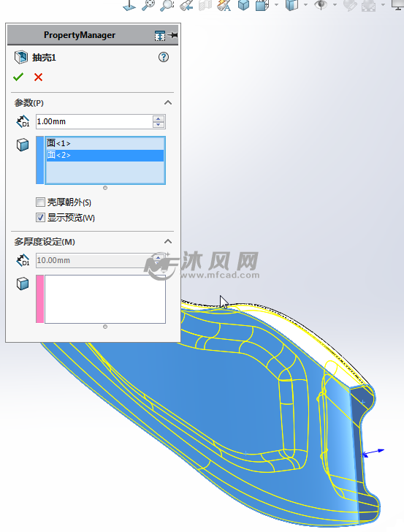Select 面<2> in the faces list
404x532 pixels.
pyautogui.click(x=104, y=156)
